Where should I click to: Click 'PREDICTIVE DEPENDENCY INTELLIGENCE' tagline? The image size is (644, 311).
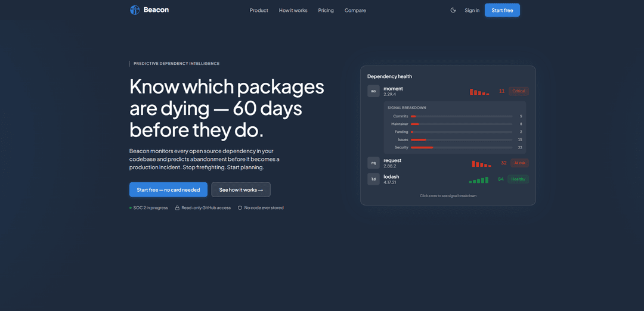[x=177, y=64]
